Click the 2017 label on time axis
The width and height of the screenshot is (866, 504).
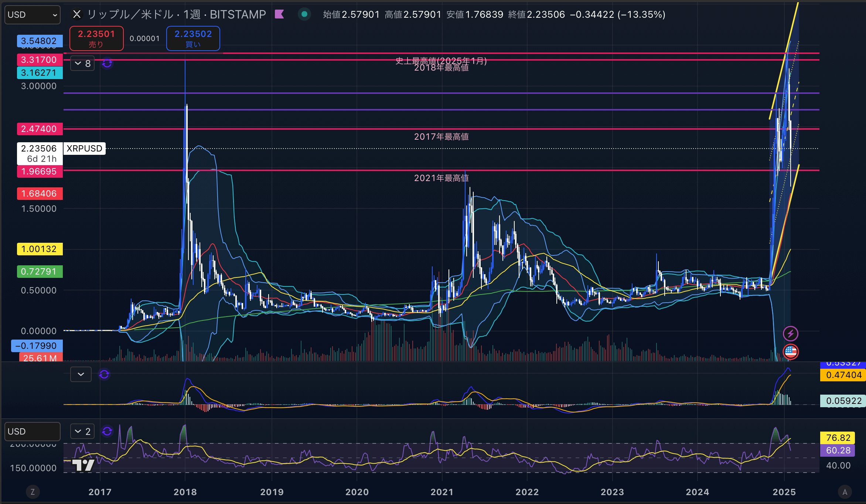click(x=100, y=492)
